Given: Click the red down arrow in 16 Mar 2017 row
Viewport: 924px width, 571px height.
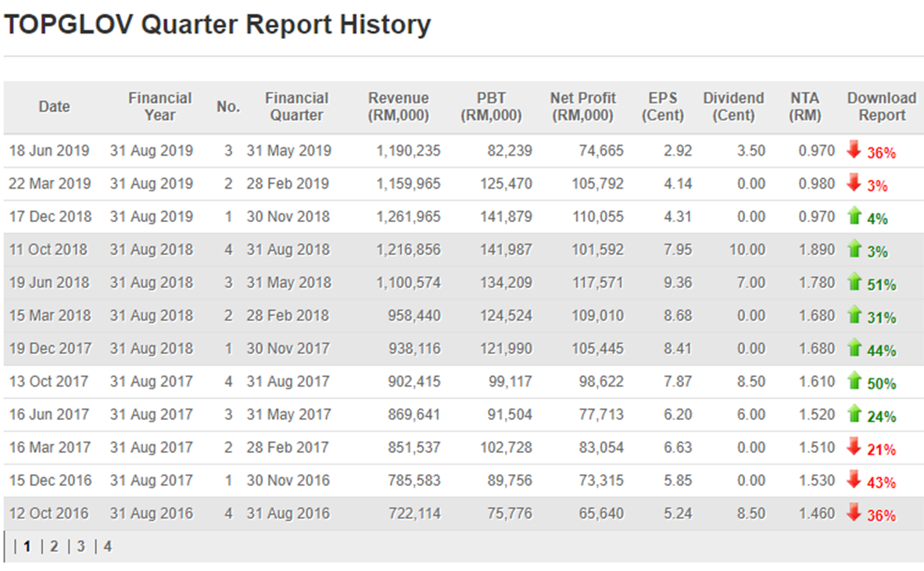Looking at the screenshot, I should [854, 447].
